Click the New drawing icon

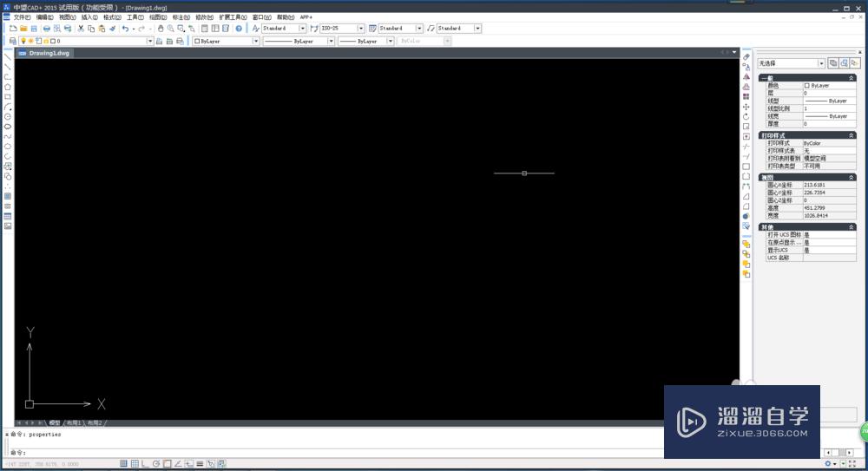click(x=13, y=29)
